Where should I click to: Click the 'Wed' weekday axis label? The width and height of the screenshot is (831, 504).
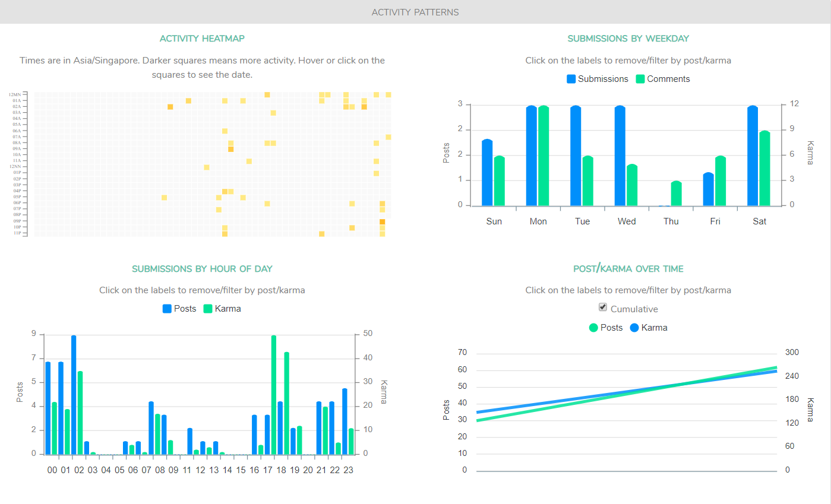point(627,221)
